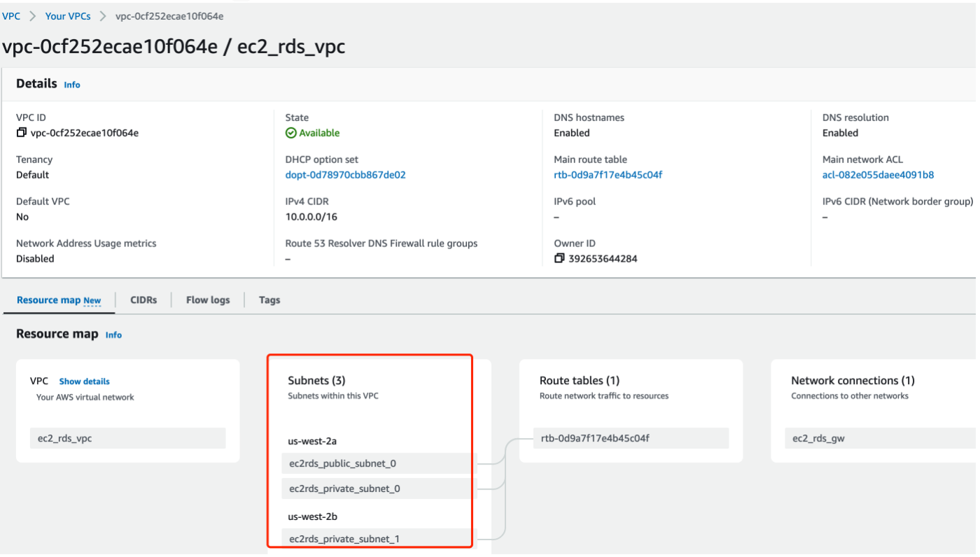
Task: Switch to the Flow logs tab
Action: [x=208, y=300]
